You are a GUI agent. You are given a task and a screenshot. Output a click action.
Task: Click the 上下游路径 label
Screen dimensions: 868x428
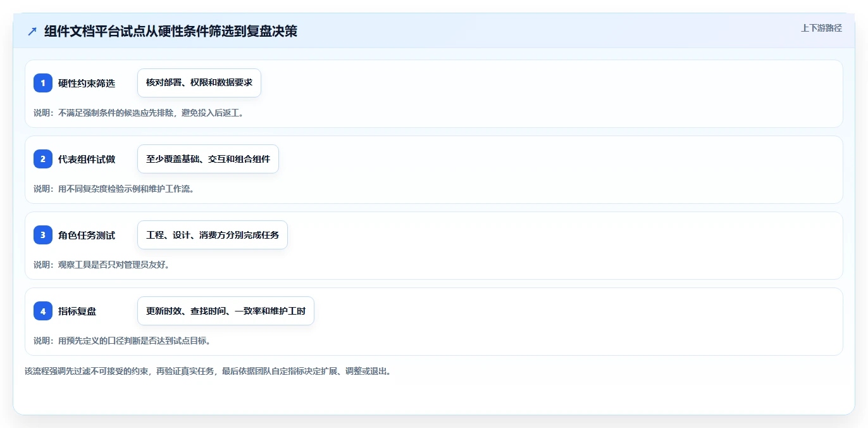(x=821, y=28)
